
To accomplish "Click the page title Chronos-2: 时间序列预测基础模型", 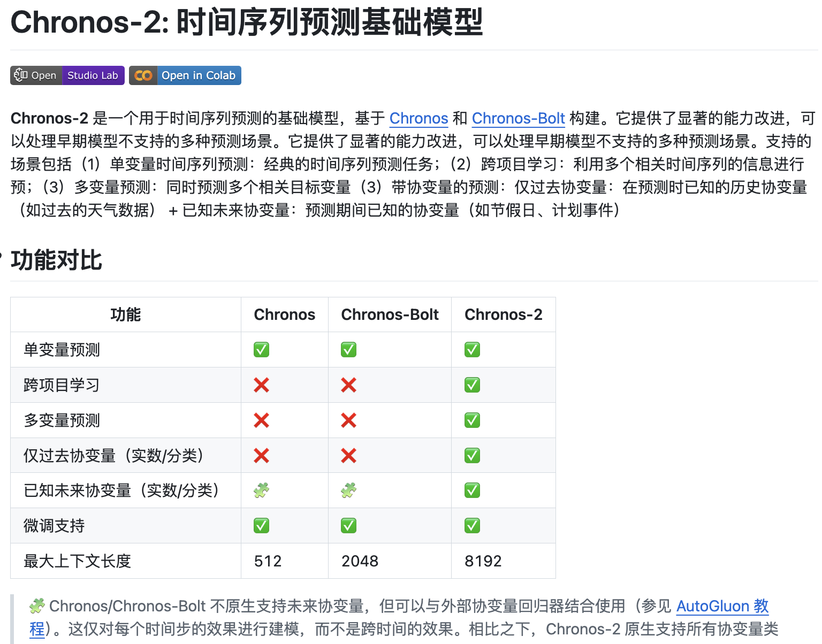I will pyautogui.click(x=247, y=22).
